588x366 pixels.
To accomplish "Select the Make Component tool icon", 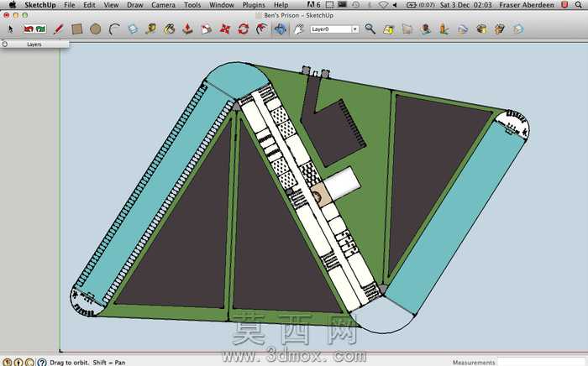I will 207,29.
